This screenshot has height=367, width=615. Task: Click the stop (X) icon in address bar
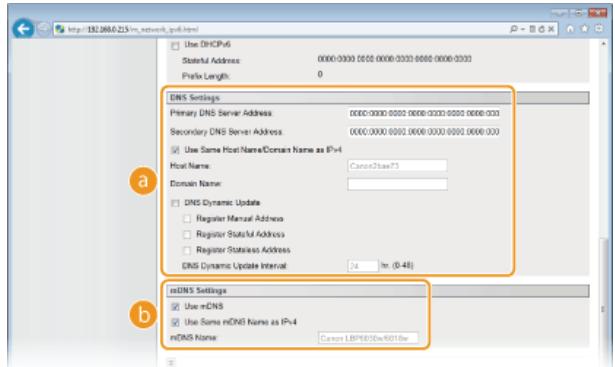click(x=551, y=29)
